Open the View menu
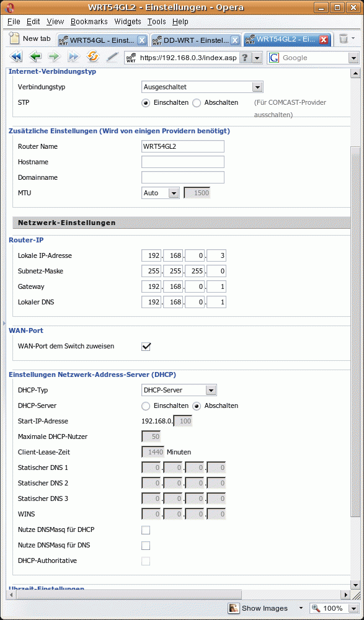The width and height of the screenshot is (364, 620). [x=55, y=22]
